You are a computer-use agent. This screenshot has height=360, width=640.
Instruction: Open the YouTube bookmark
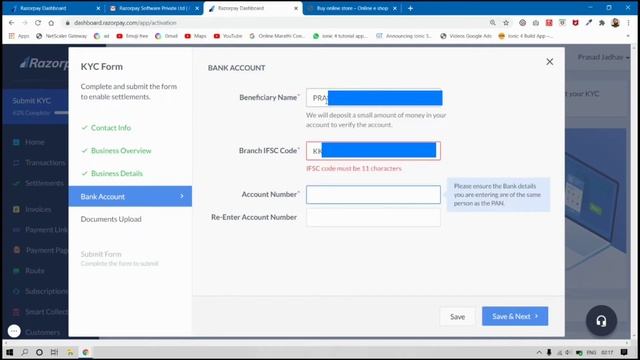[x=228, y=36]
